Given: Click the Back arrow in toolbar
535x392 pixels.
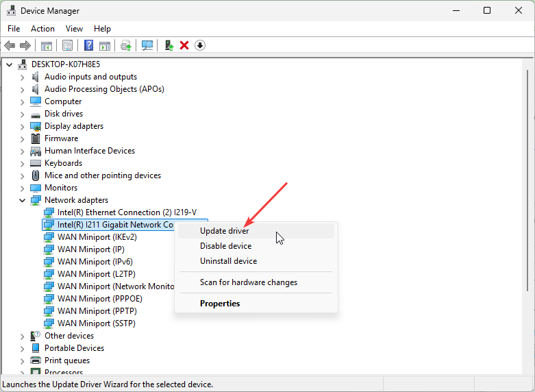Looking at the screenshot, I should click(10, 45).
